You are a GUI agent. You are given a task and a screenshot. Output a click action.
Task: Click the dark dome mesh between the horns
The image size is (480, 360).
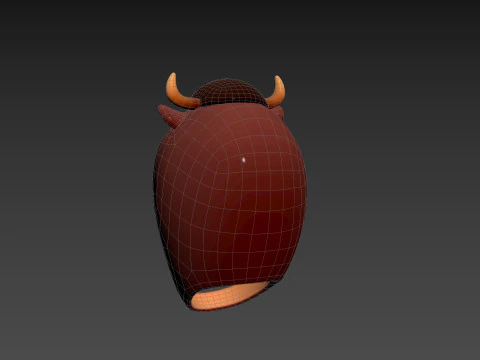230,92
